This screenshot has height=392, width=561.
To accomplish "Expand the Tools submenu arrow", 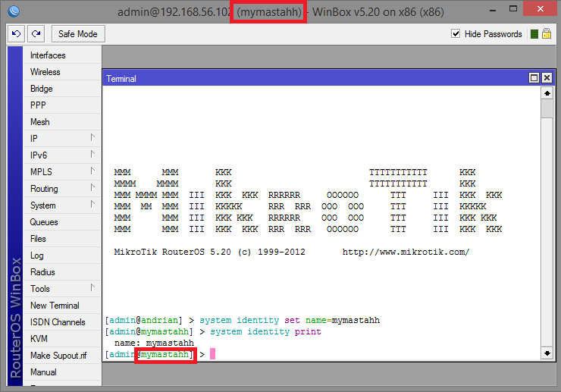I will click(92, 287).
